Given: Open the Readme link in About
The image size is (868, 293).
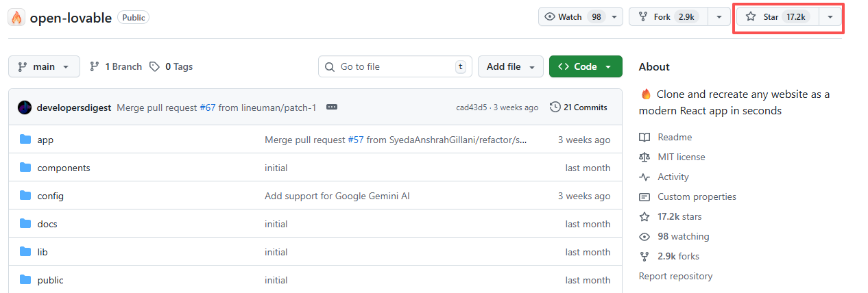Looking at the screenshot, I should [x=674, y=137].
